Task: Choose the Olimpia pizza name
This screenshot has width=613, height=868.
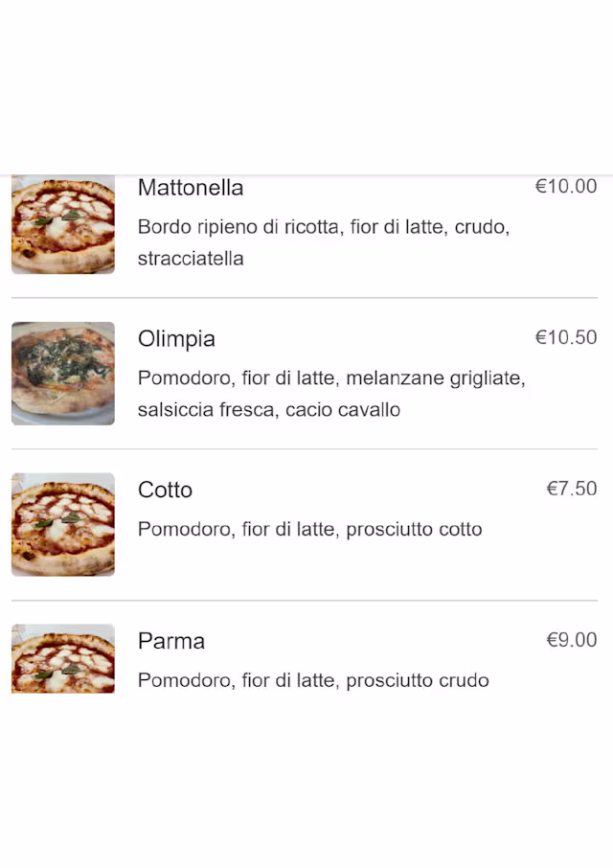Action: tap(176, 339)
